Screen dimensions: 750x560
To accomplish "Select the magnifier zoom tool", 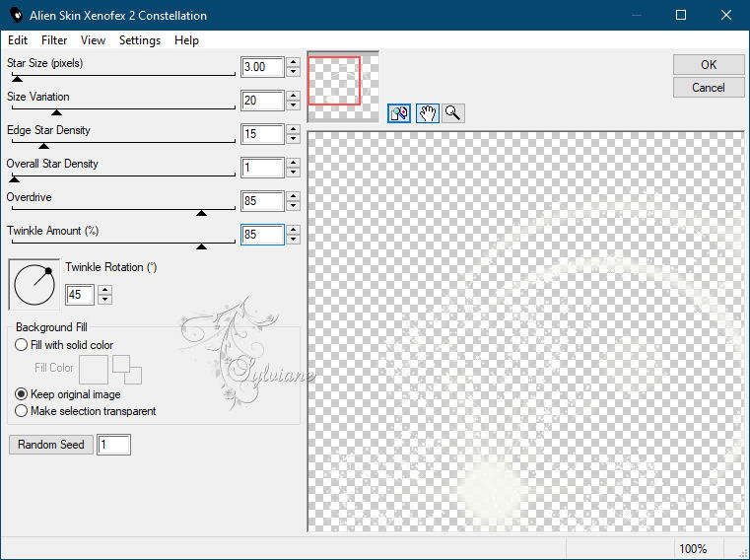I will pos(452,113).
